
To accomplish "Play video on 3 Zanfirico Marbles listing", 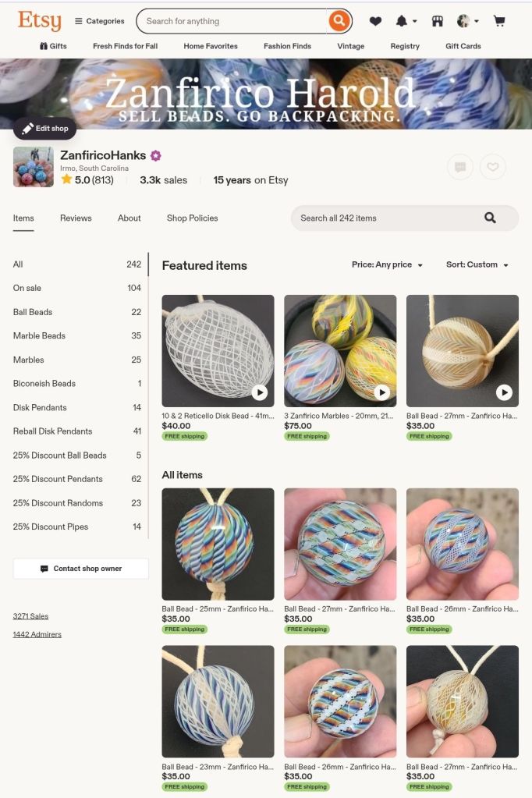I will click(x=381, y=392).
